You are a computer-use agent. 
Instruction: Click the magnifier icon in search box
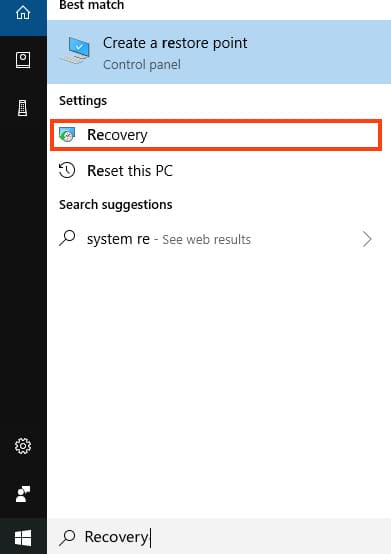click(x=67, y=537)
